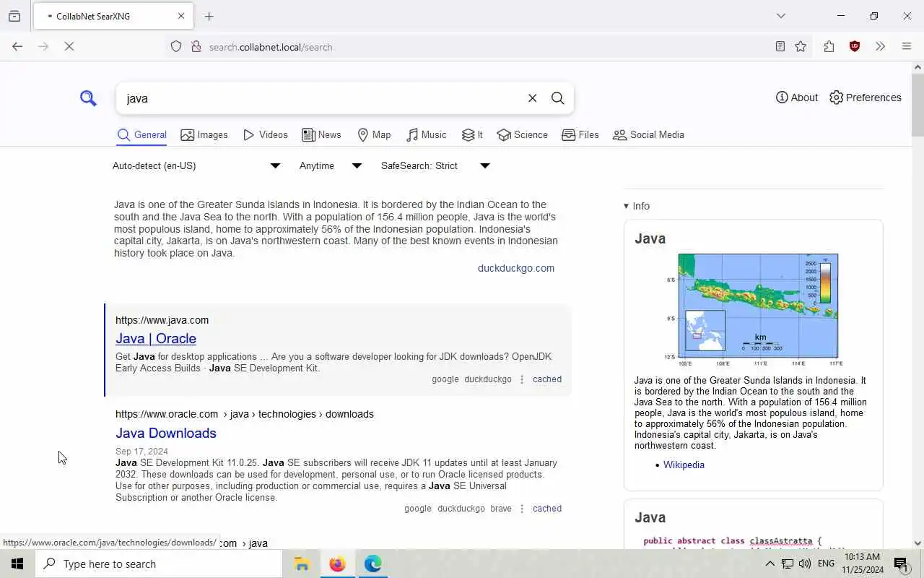Switch to Videos tab

(266, 135)
